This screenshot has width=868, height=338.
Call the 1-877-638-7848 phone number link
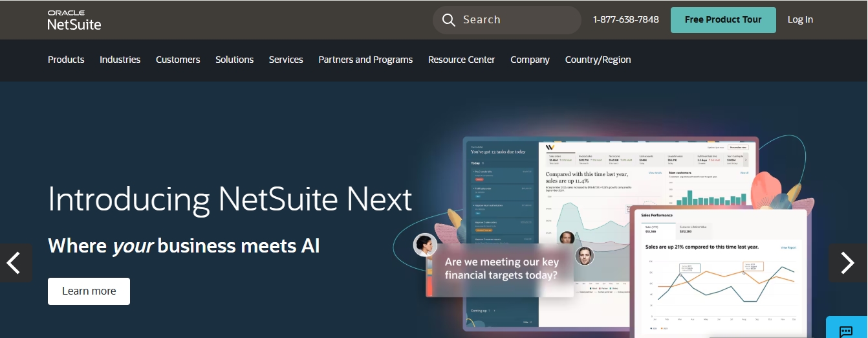click(x=625, y=19)
